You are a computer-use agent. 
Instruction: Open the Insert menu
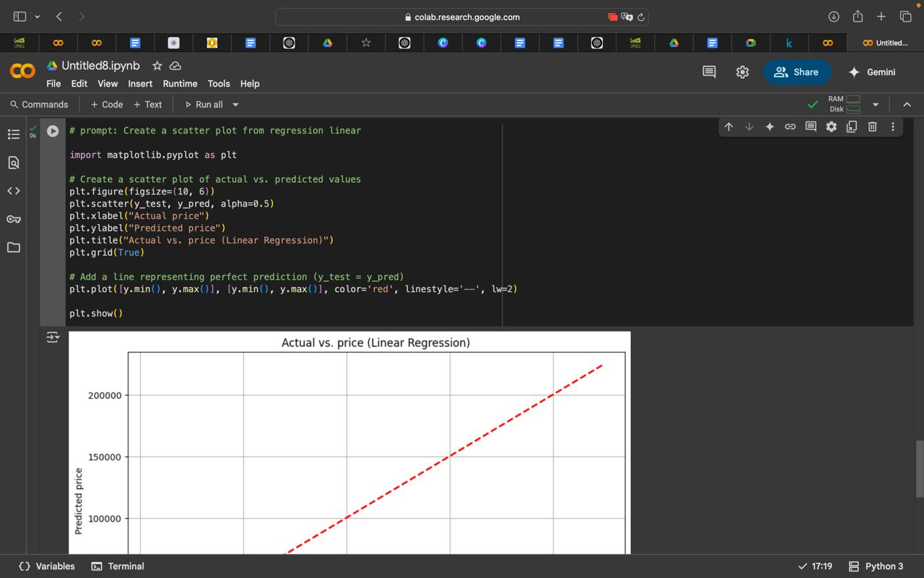point(140,84)
